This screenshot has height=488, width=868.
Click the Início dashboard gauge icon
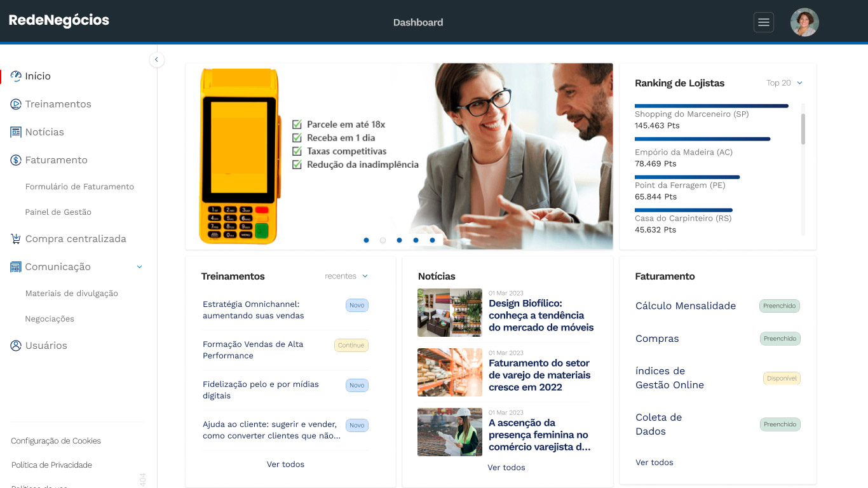click(x=16, y=76)
